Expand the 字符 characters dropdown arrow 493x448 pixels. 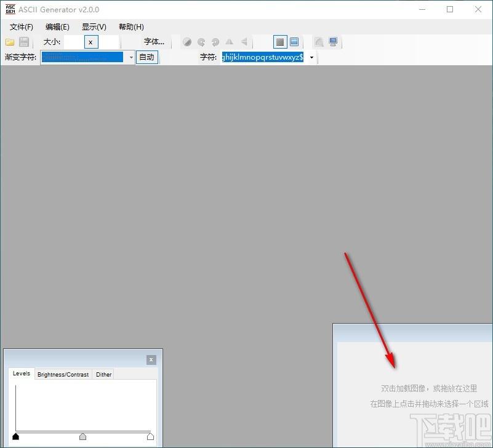pos(311,57)
